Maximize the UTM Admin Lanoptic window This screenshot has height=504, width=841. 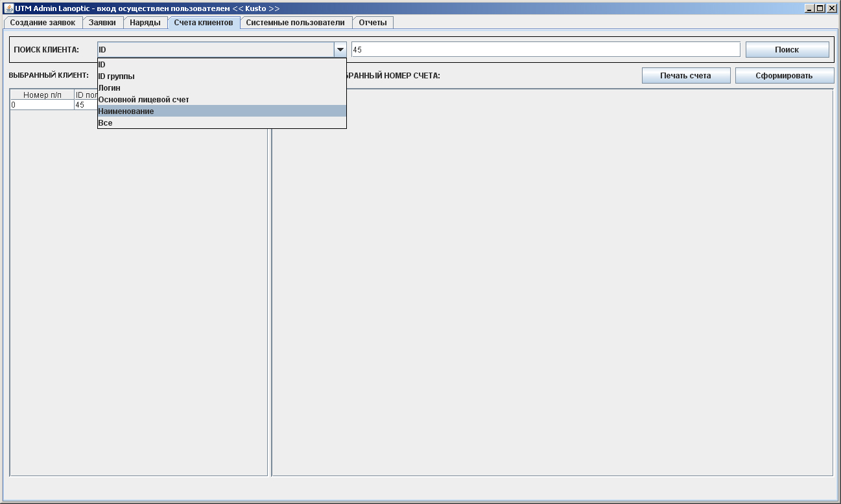click(820, 8)
